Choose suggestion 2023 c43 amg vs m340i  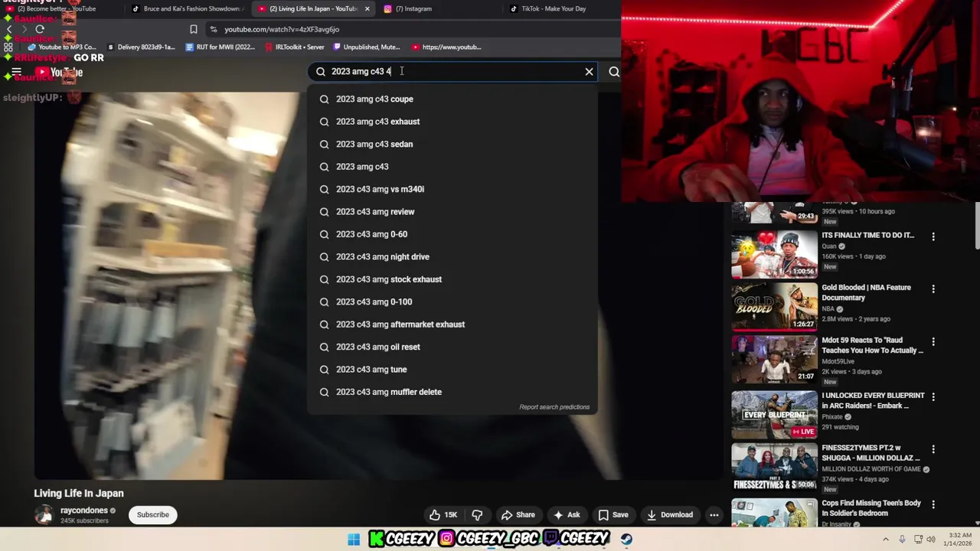(x=452, y=189)
